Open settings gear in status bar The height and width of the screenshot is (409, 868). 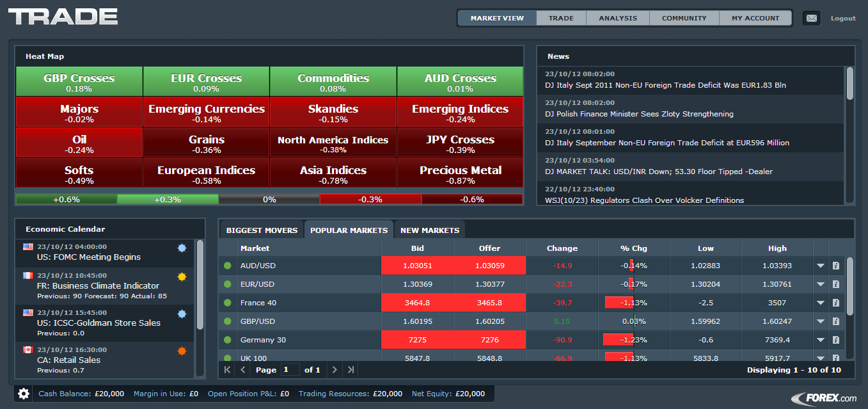point(24,394)
